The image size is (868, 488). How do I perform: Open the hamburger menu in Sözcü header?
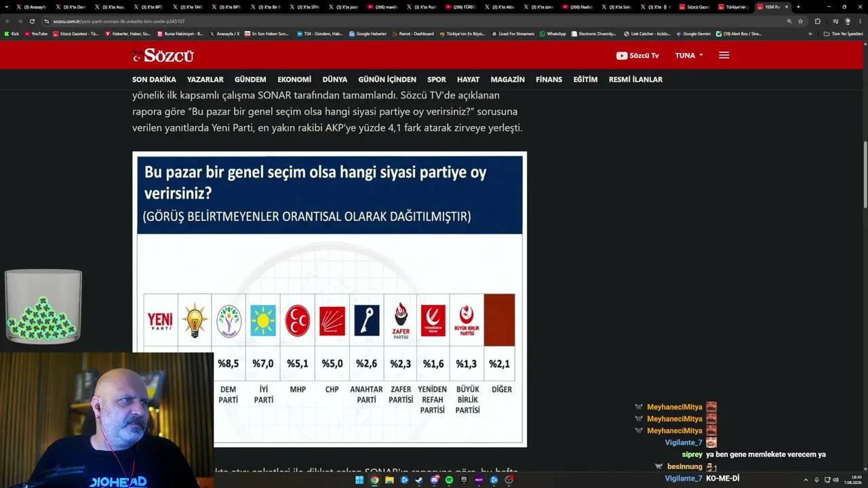pos(724,55)
